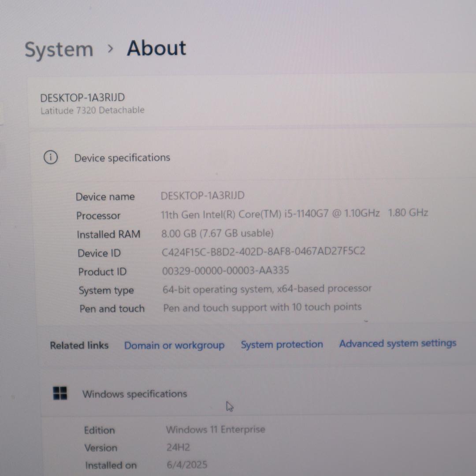Select the Installed RAM value 8.00 GB
The image size is (476, 476).
[x=217, y=233]
